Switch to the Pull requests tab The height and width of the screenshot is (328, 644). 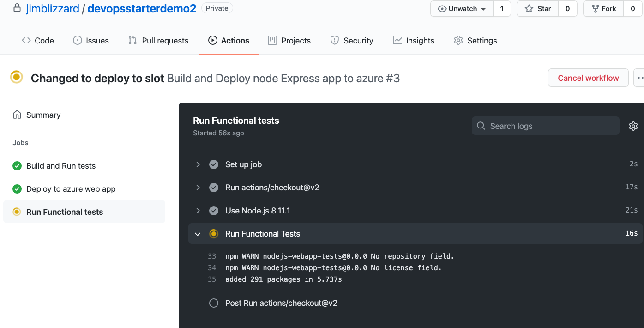[158, 41]
